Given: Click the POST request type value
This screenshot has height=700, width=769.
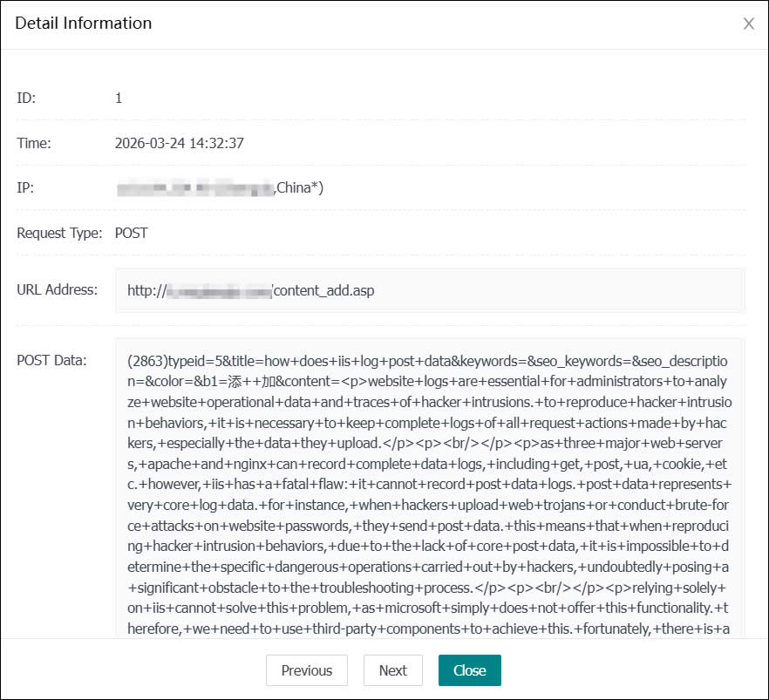Looking at the screenshot, I should (131, 233).
